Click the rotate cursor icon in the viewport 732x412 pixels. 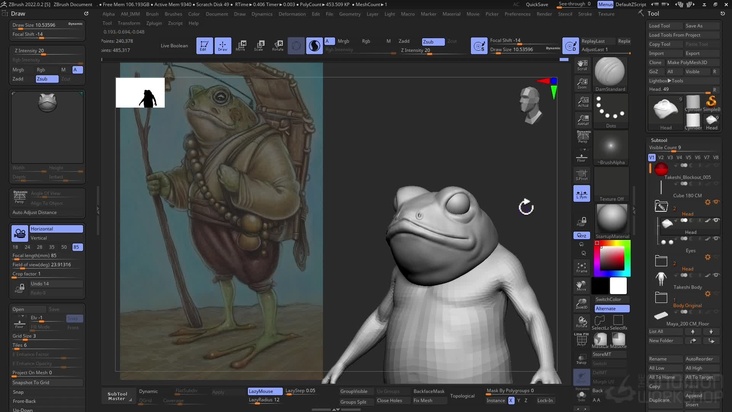(526, 207)
